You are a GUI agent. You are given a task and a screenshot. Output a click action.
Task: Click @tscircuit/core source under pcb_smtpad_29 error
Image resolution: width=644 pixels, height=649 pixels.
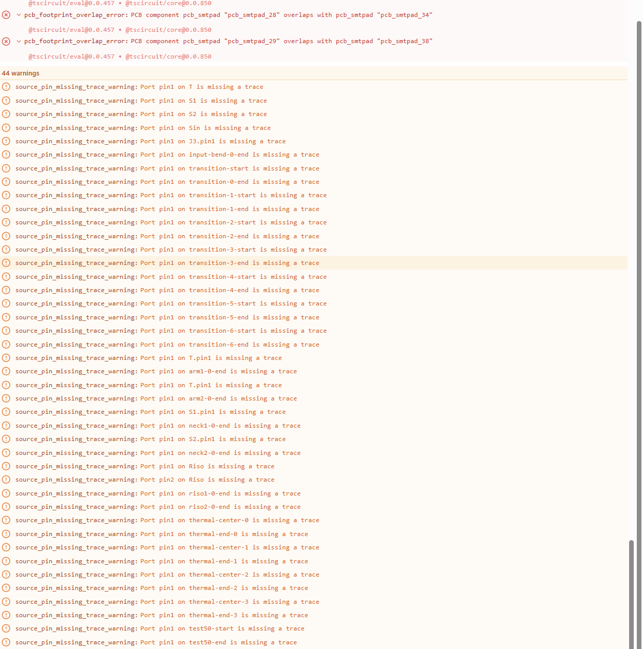(x=168, y=56)
